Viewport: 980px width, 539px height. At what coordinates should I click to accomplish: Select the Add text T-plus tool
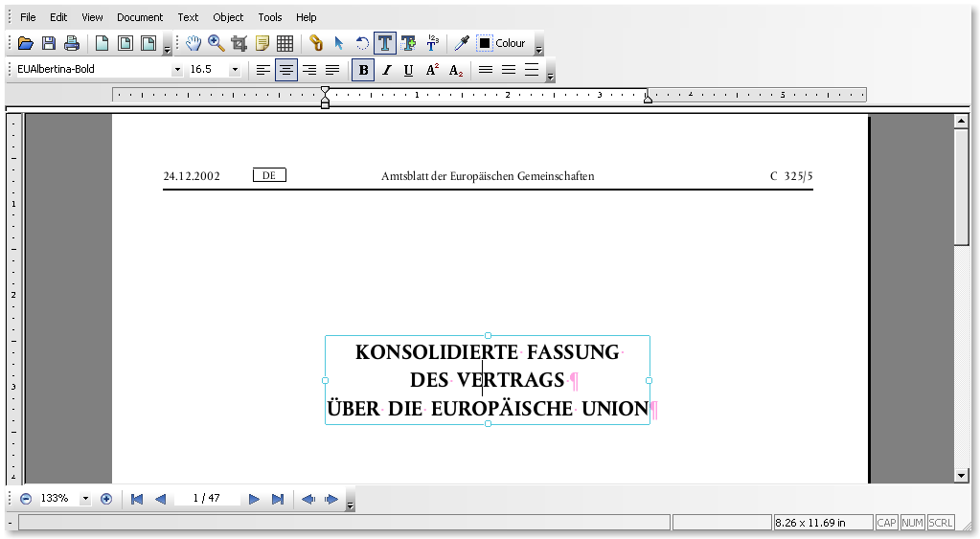[408, 43]
